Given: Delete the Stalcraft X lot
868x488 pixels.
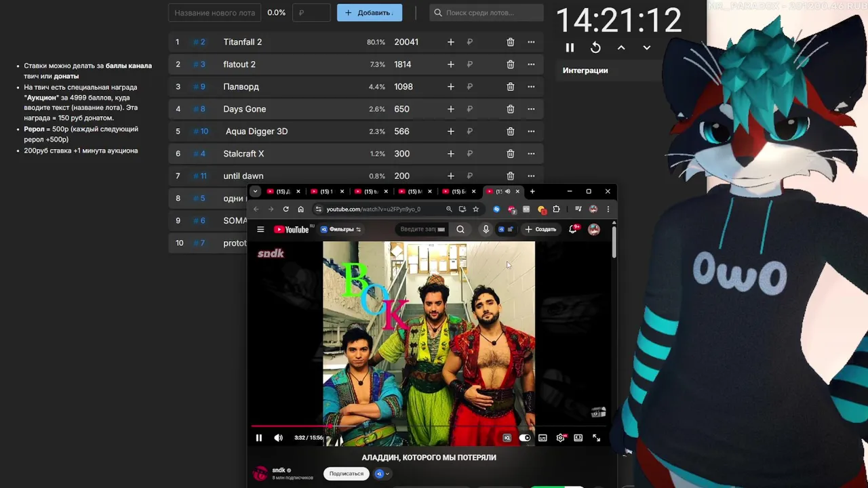Looking at the screenshot, I should (x=511, y=154).
